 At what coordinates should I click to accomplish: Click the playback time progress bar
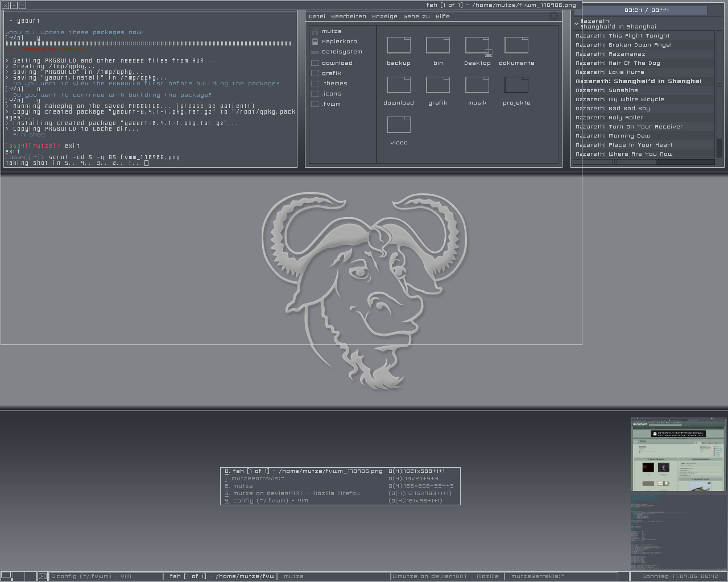[x=646, y=10]
